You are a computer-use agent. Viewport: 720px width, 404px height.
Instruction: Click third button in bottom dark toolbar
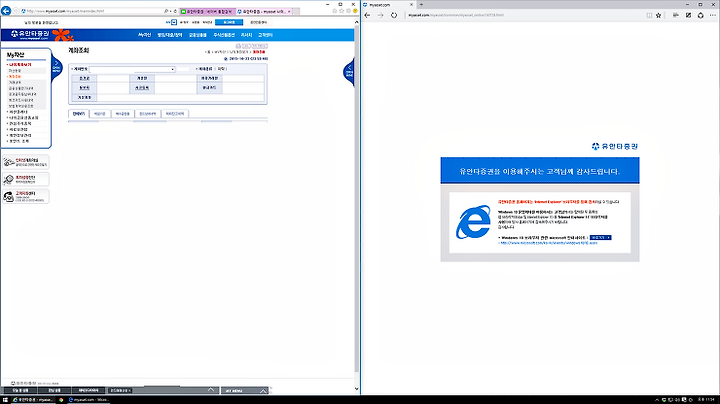tap(88, 391)
